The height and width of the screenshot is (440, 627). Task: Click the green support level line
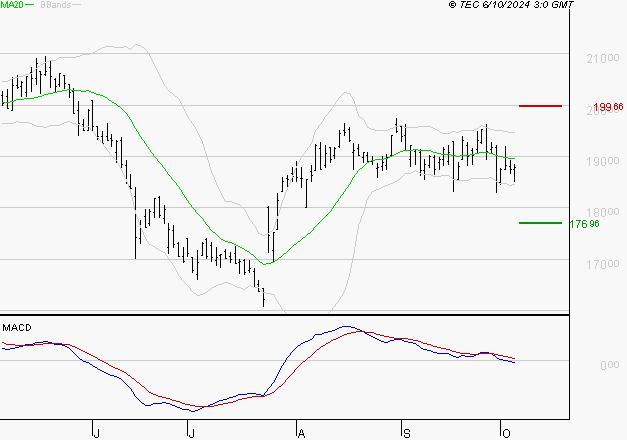(x=540, y=223)
